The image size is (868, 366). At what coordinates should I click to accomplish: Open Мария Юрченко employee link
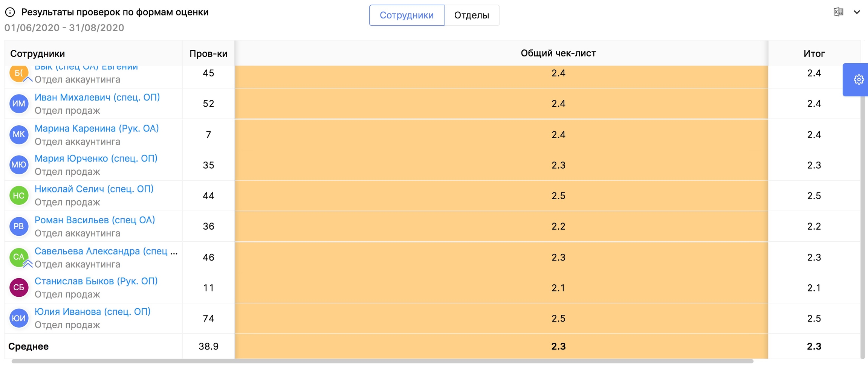(96, 159)
